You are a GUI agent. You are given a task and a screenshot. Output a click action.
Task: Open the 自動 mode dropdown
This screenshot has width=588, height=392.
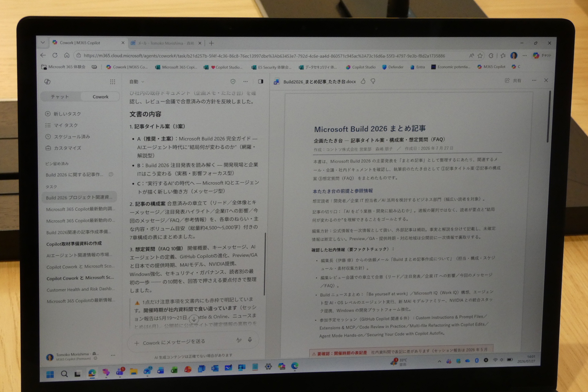(x=137, y=82)
